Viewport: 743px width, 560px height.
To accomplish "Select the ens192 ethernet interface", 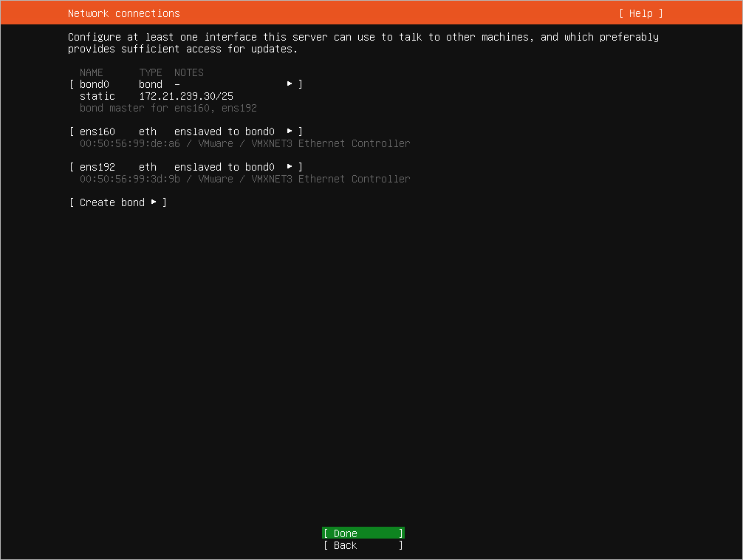I will tap(97, 166).
